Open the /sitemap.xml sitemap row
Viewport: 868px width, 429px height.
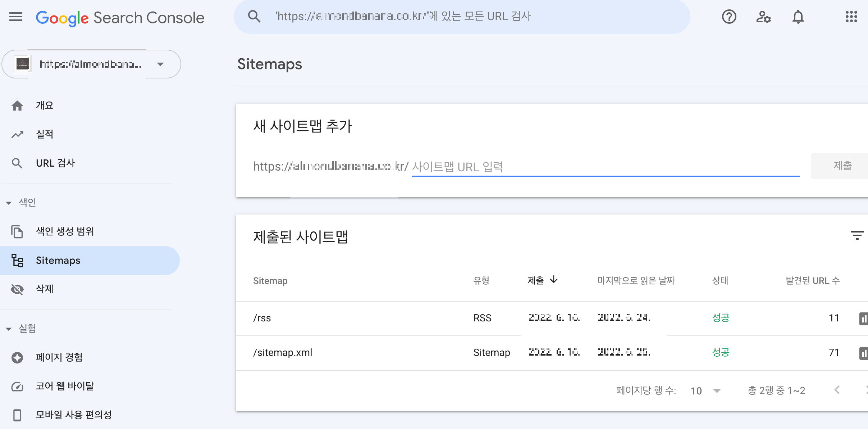coord(283,353)
